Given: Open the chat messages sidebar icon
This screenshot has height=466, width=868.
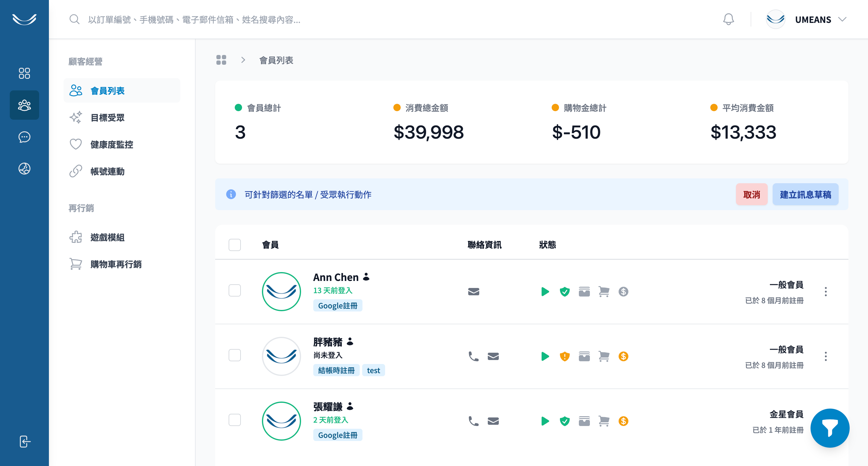Looking at the screenshot, I should click(24, 137).
